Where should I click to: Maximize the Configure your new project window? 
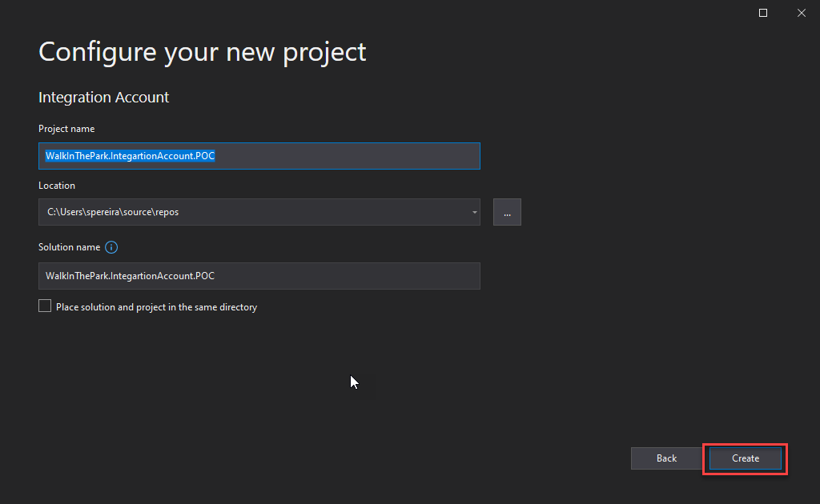(x=763, y=13)
